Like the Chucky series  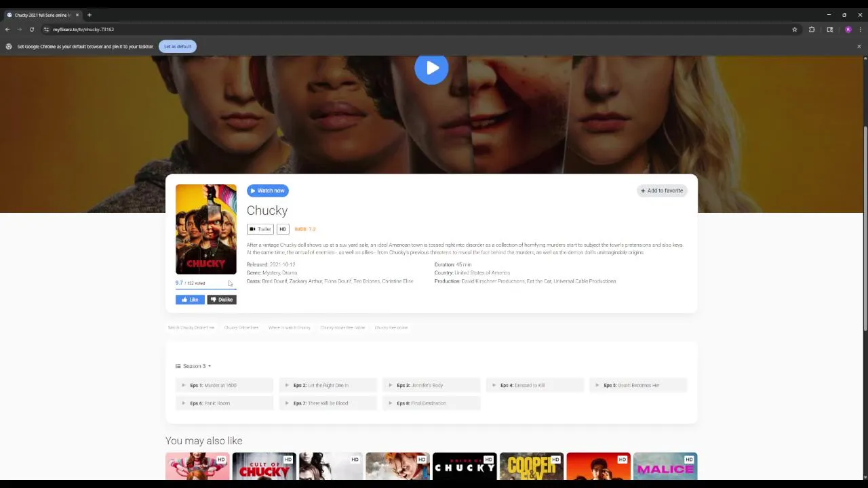190,300
